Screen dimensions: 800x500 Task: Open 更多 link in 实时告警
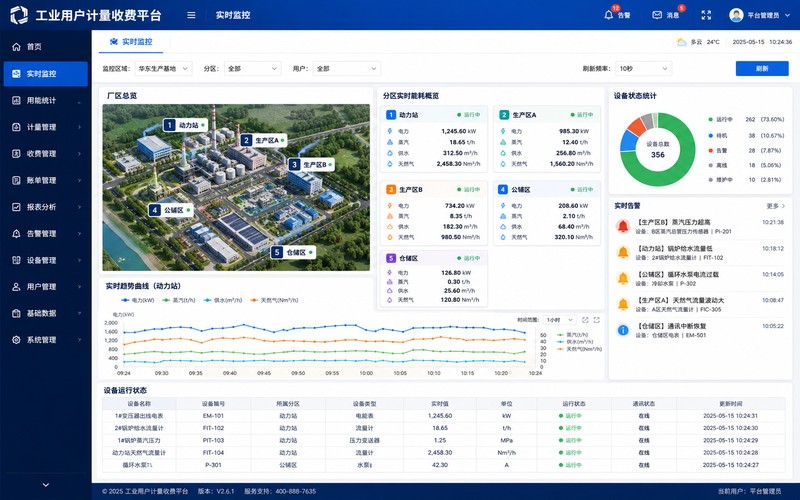(x=776, y=206)
